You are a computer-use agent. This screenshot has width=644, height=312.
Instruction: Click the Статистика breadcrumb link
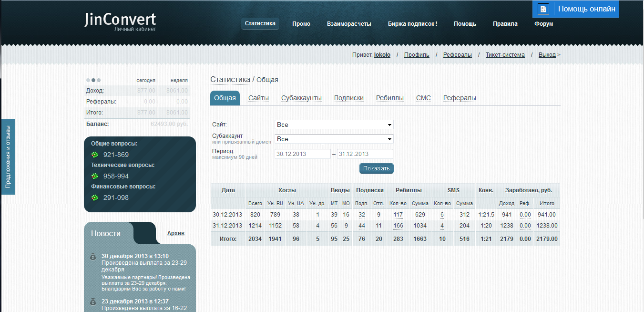coord(230,80)
